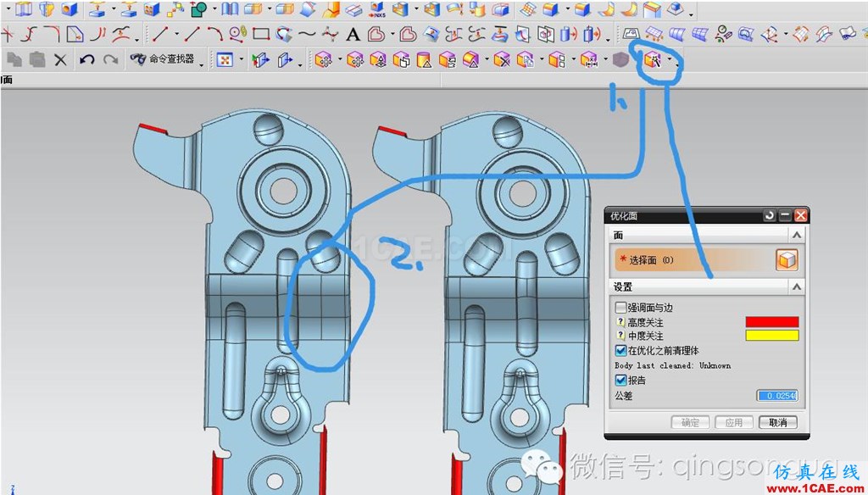Enable the 强调面与边 checkbox
Screen dimensions: 868x495
click(x=620, y=308)
